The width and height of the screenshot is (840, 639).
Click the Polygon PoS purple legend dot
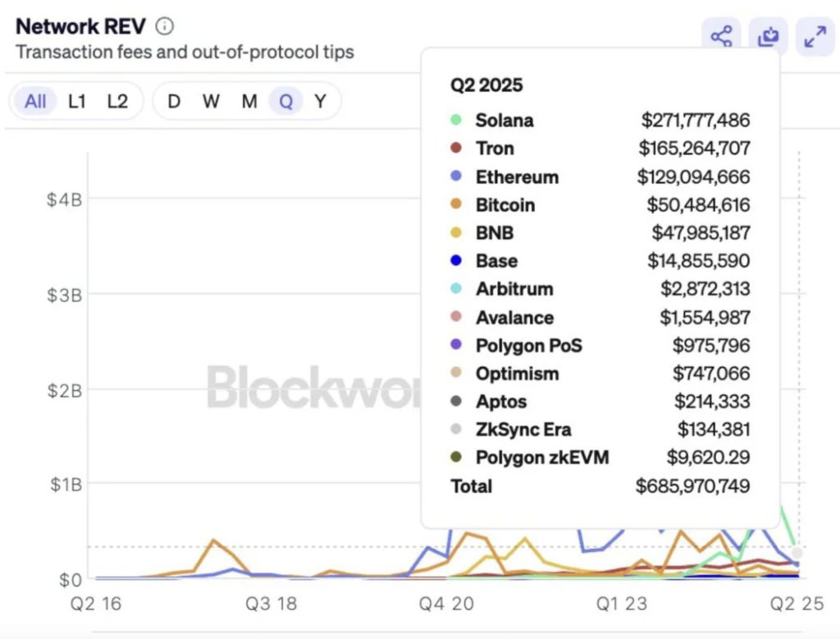(456, 345)
